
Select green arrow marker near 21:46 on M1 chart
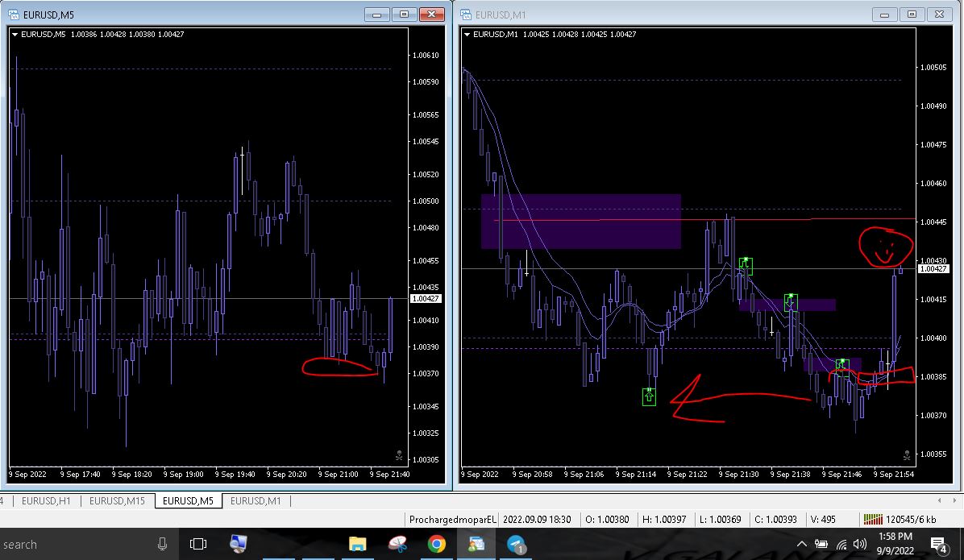click(x=842, y=367)
